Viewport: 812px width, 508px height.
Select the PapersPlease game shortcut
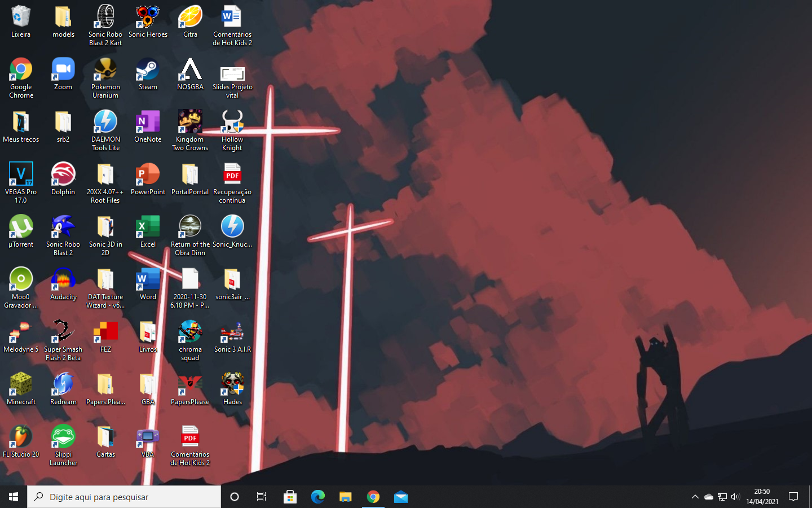[190, 389]
